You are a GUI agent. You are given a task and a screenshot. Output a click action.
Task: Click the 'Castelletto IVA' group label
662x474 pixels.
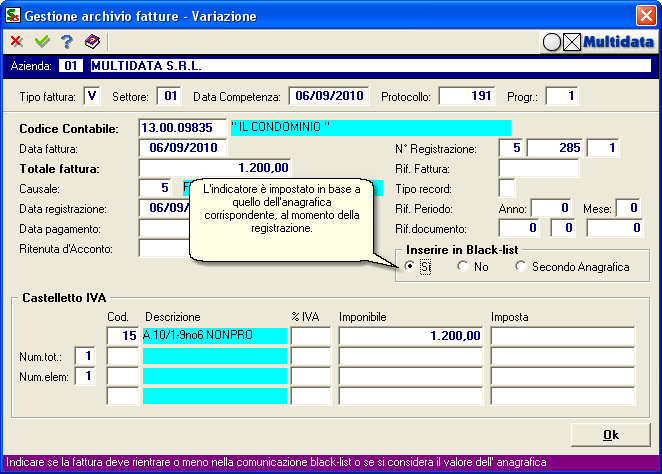pos(64,298)
